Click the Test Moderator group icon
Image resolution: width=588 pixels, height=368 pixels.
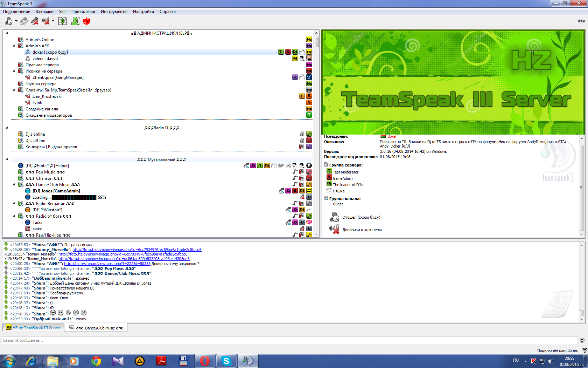329,171
